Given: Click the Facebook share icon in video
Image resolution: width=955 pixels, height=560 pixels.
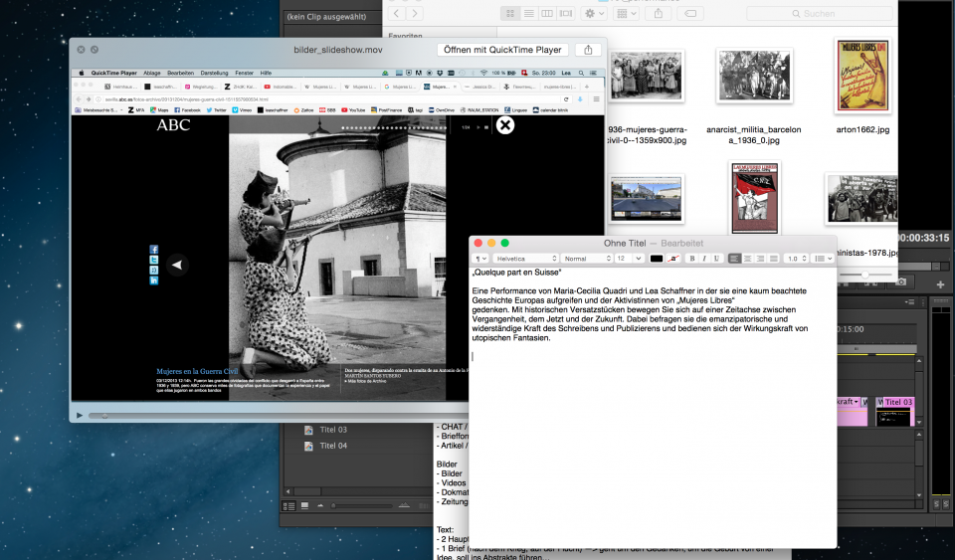Looking at the screenshot, I should pos(153,249).
